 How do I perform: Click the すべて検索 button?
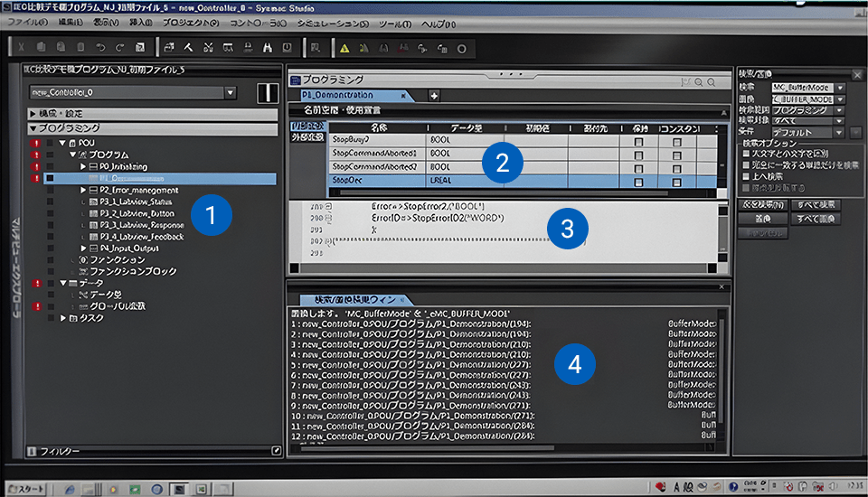click(816, 205)
